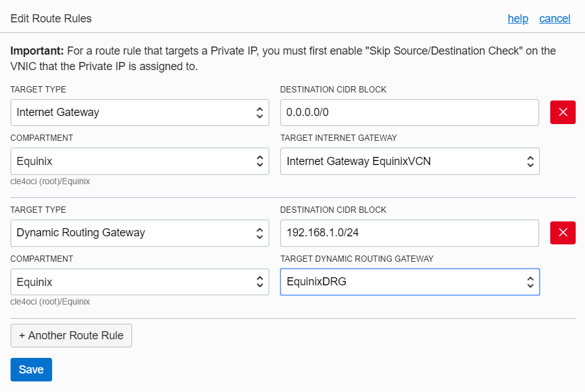Image resolution: width=585 pixels, height=392 pixels.
Task: Click the compartment path under the first rule
Action: click(50, 181)
